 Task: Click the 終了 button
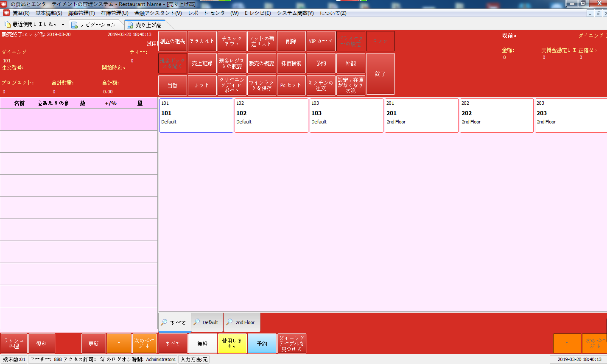click(380, 74)
